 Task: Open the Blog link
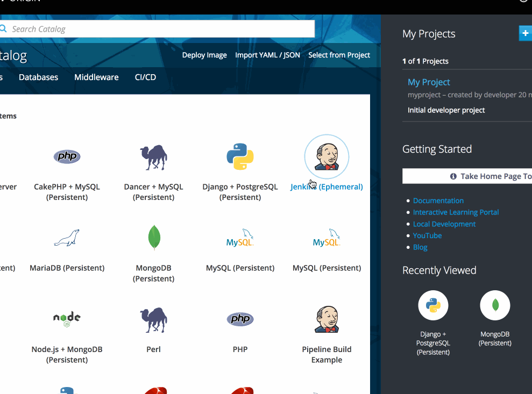420,247
